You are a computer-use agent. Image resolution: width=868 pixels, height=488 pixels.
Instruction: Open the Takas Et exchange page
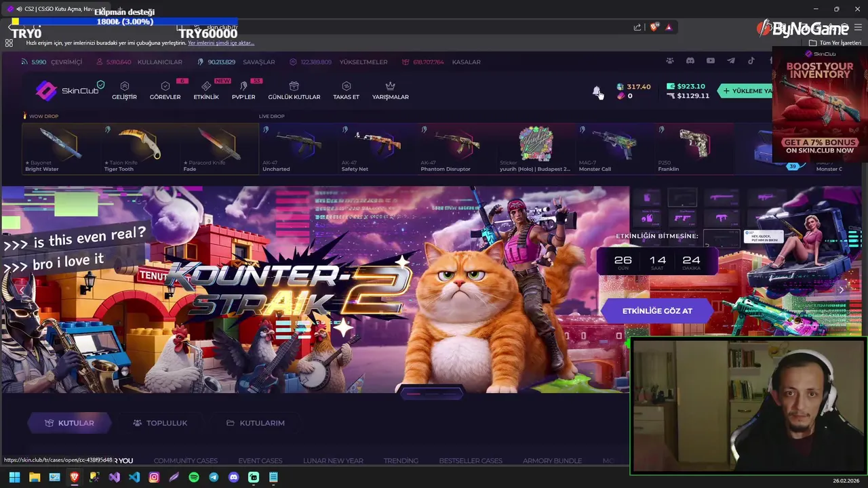tap(346, 91)
